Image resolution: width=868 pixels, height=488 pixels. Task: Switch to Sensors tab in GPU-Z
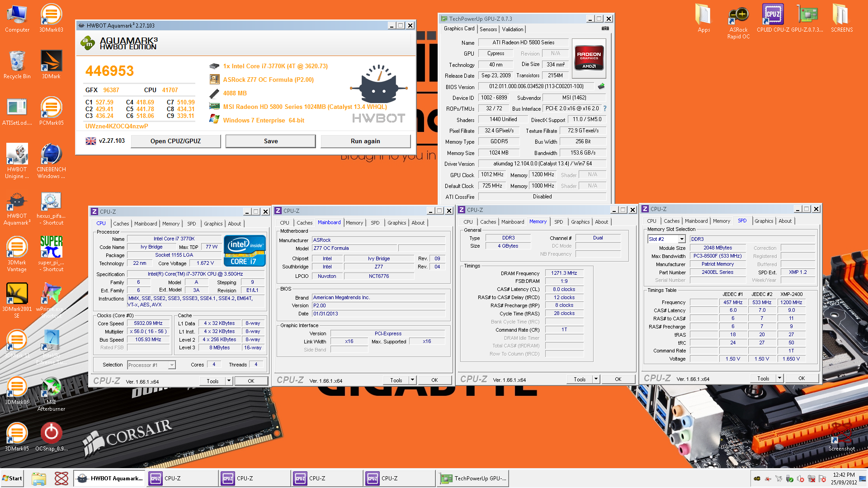488,29
